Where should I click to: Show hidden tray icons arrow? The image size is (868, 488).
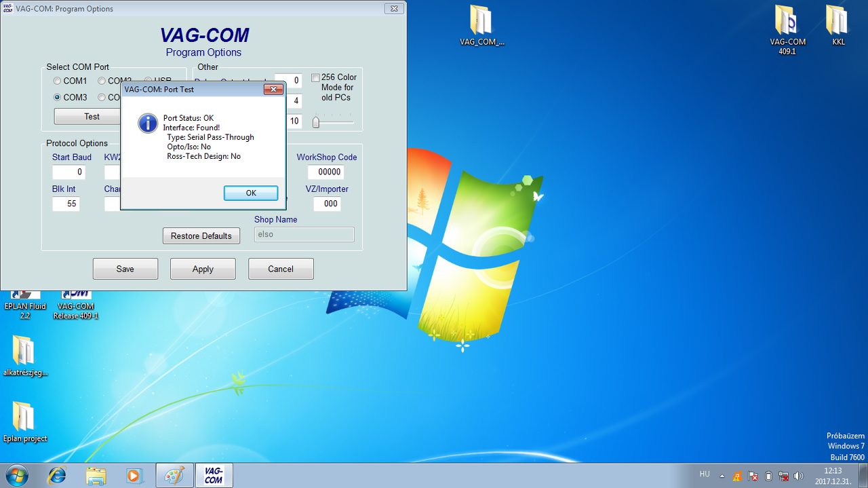[x=722, y=476]
